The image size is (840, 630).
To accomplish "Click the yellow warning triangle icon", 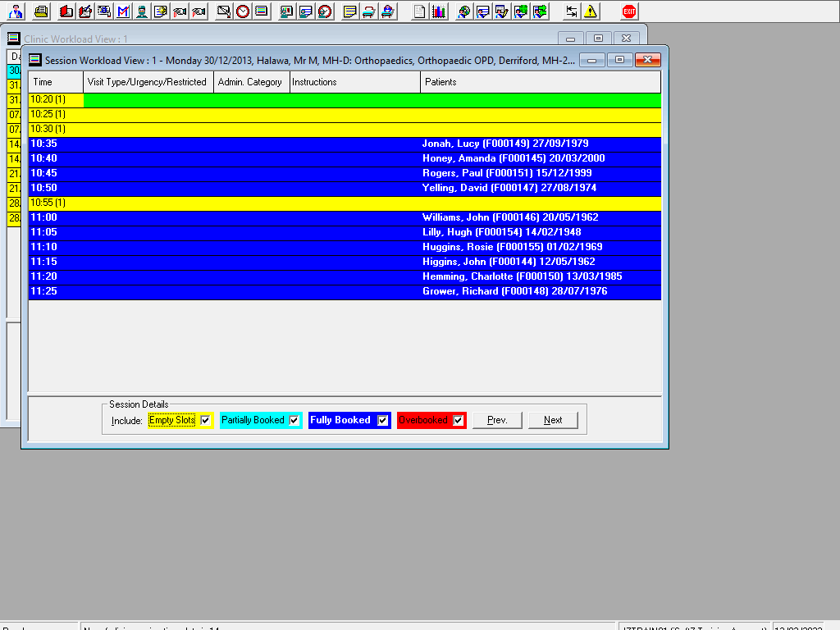I will 591,11.
